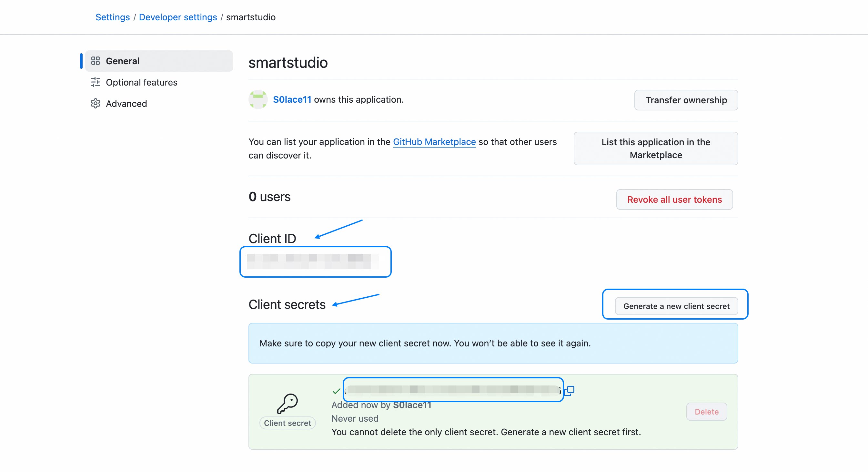This screenshot has width=868, height=472.
Task: Open Developer settings breadcrumb link
Action: pyautogui.click(x=178, y=17)
